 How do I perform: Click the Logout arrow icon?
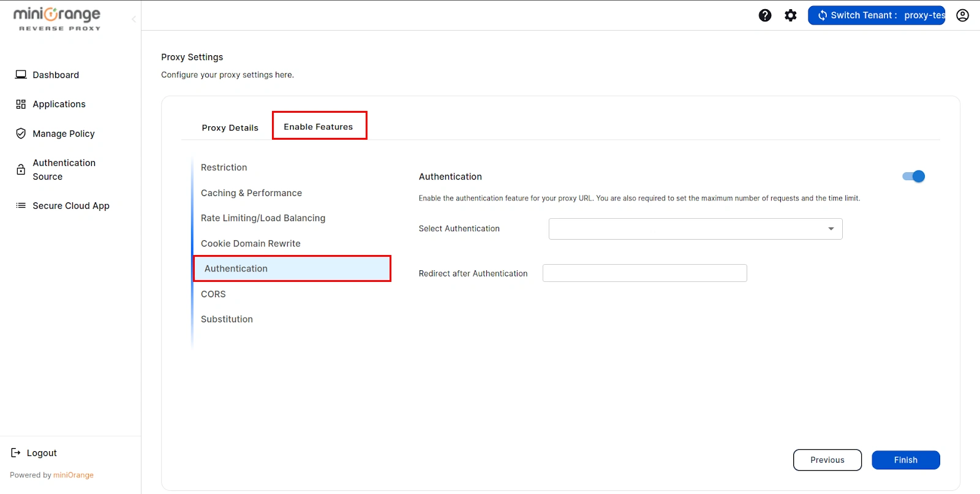pos(16,453)
